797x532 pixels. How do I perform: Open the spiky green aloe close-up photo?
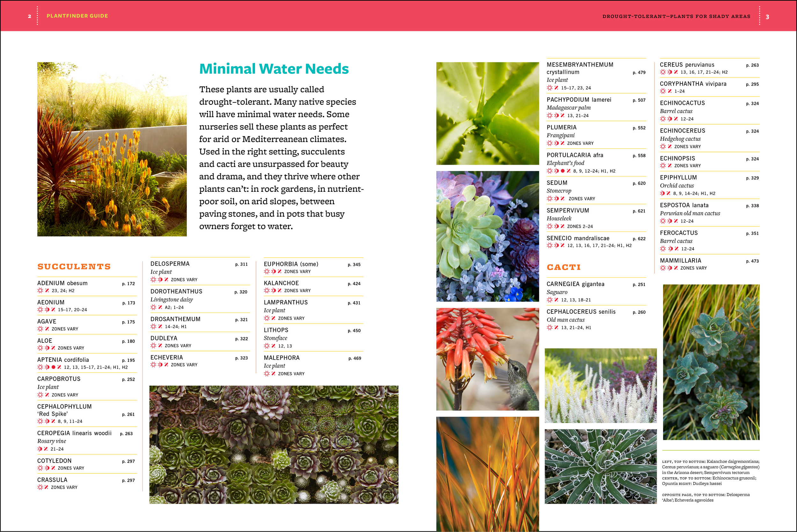(488, 114)
